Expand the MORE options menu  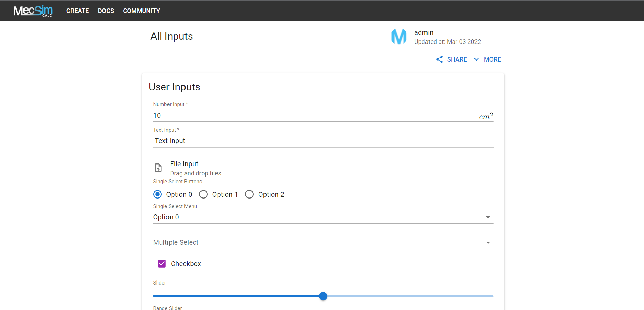[x=487, y=59]
